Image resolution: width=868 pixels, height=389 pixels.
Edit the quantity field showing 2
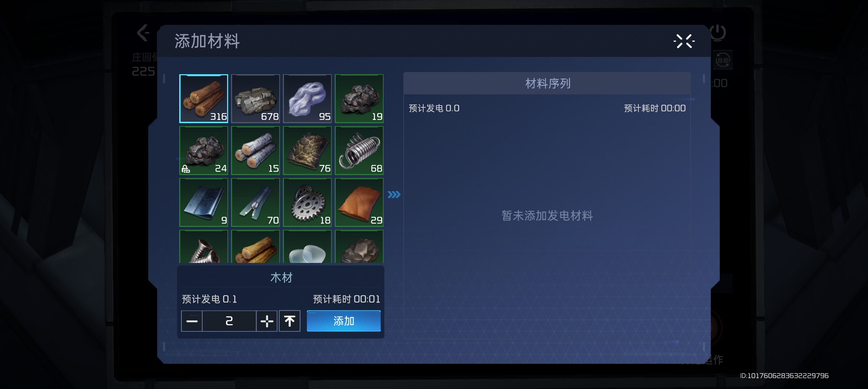click(x=229, y=321)
